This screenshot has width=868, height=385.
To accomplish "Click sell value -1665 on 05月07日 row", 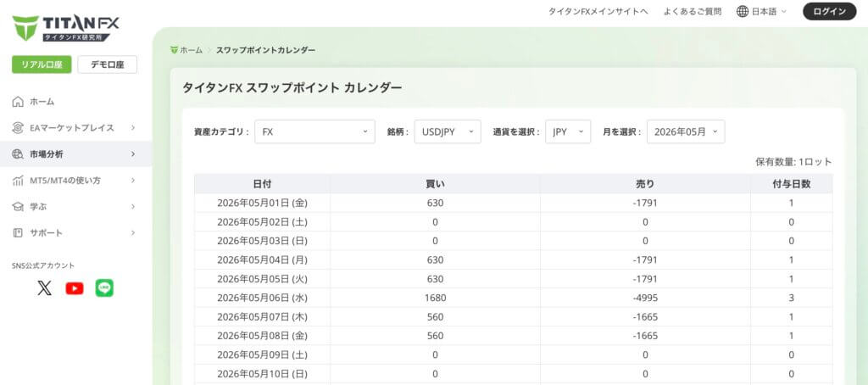I will (x=645, y=317).
